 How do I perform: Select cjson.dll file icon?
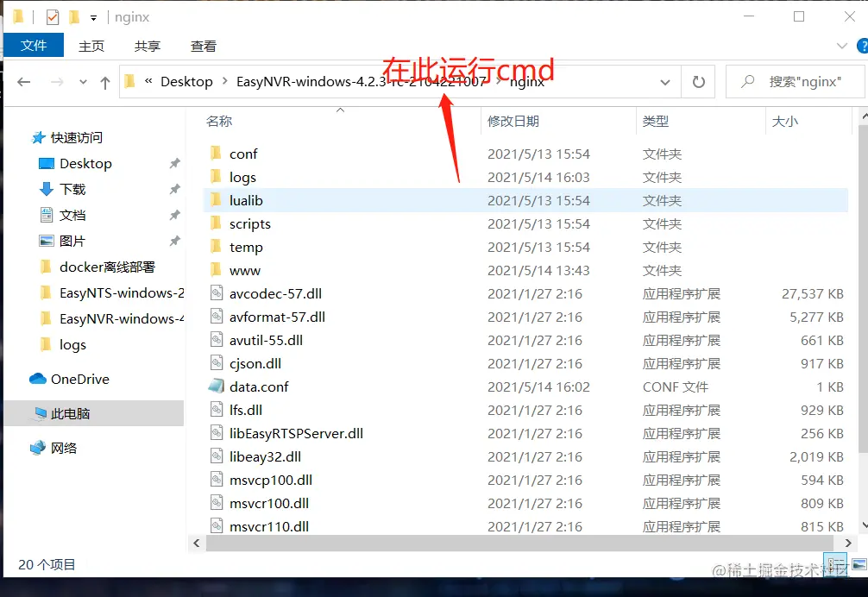(x=217, y=363)
